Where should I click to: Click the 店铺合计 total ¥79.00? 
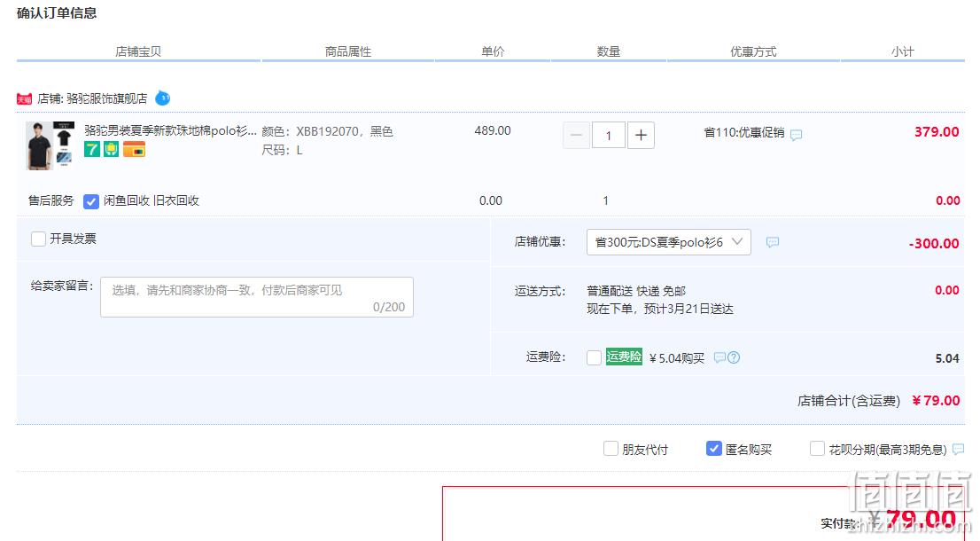(x=936, y=400)
